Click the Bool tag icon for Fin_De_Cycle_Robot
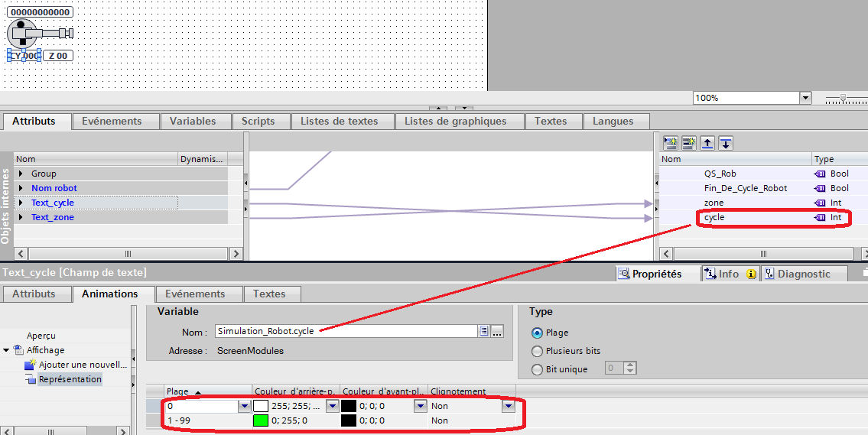Viewport: 868px width, 435px height. tap(820, 188)
